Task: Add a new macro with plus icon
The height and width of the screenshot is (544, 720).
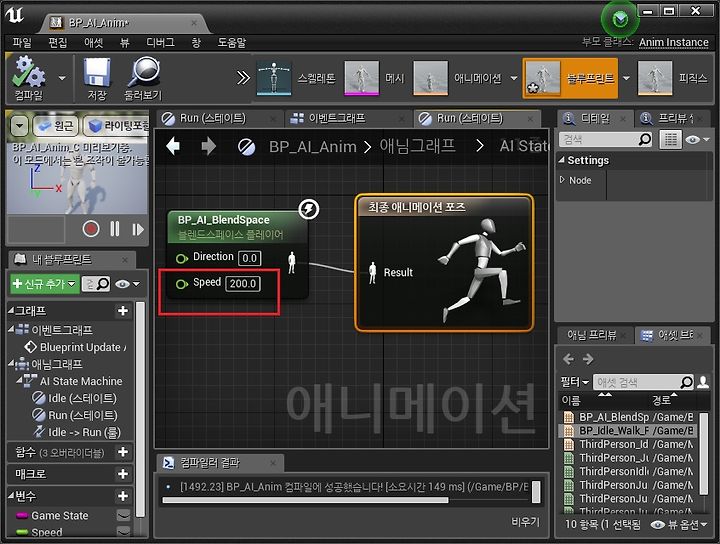Action: pyautogui.click(x=123, y=474)
